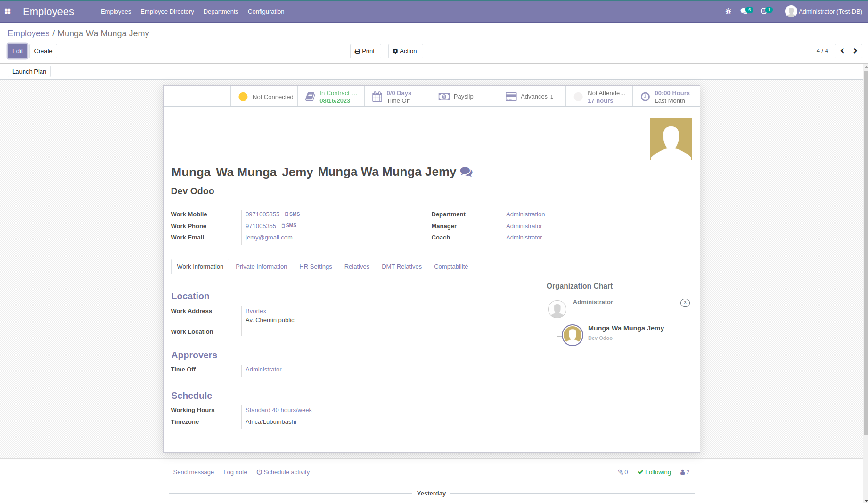The height and width of the screenshot is (503, 868).
Task: Toggle the Following subscription status
Action: tap(654, 472)
